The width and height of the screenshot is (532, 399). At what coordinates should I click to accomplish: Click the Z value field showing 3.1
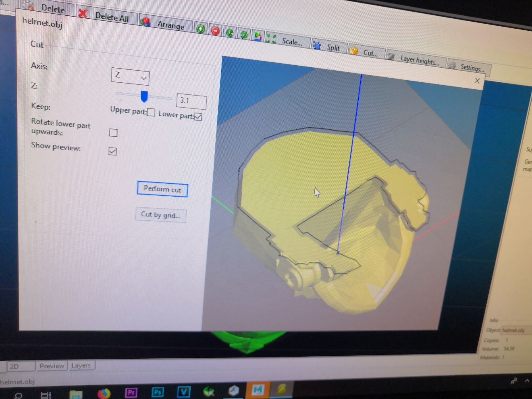pyautogui.click(x=191, y=101)
